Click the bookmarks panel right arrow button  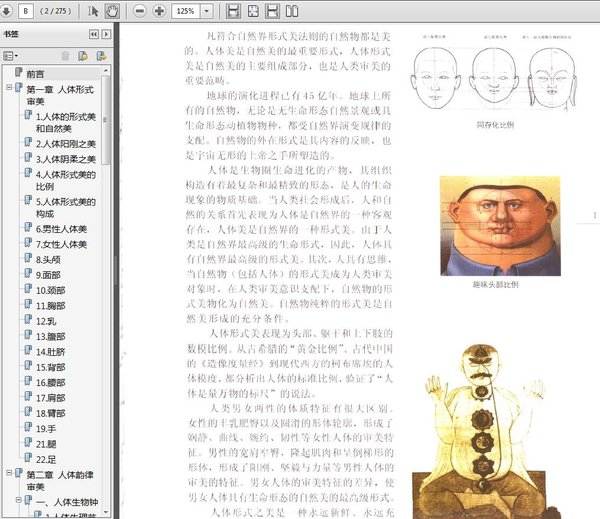click(106, 34)
